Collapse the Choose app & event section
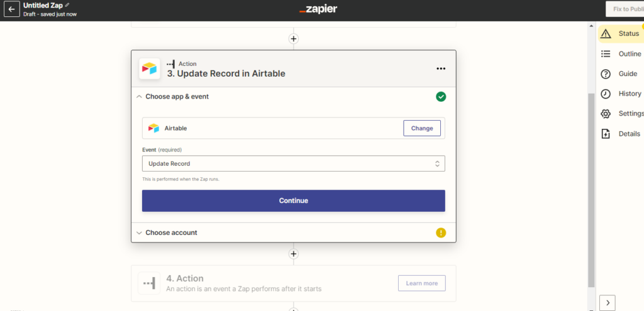The height and width of the screenshot is (311, 644). coord(172,97)
